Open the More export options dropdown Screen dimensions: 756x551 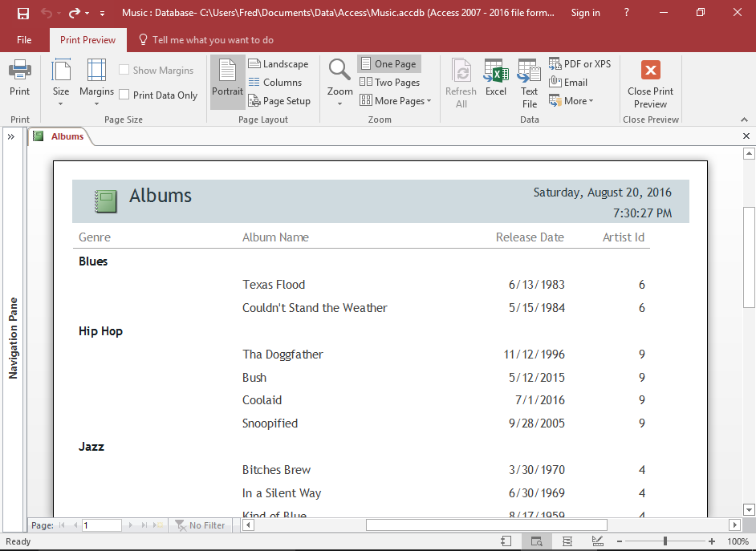coord(571,100)
